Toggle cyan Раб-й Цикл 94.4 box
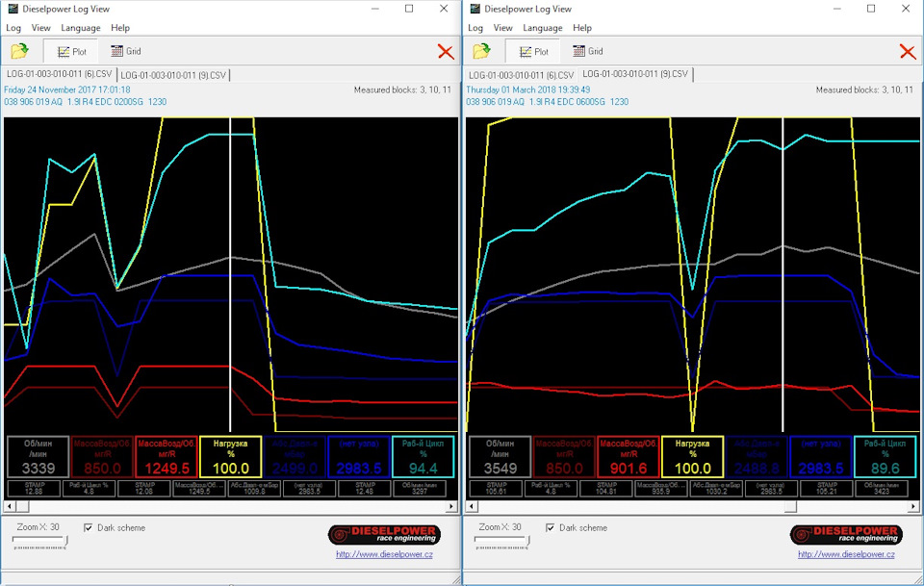 point(423,456)
